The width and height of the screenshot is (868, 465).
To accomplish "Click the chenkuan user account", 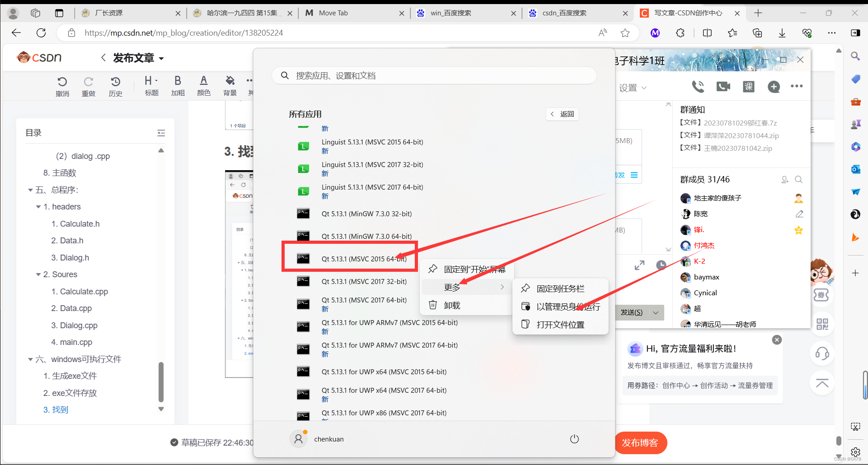I will click(x=317, y=439).
